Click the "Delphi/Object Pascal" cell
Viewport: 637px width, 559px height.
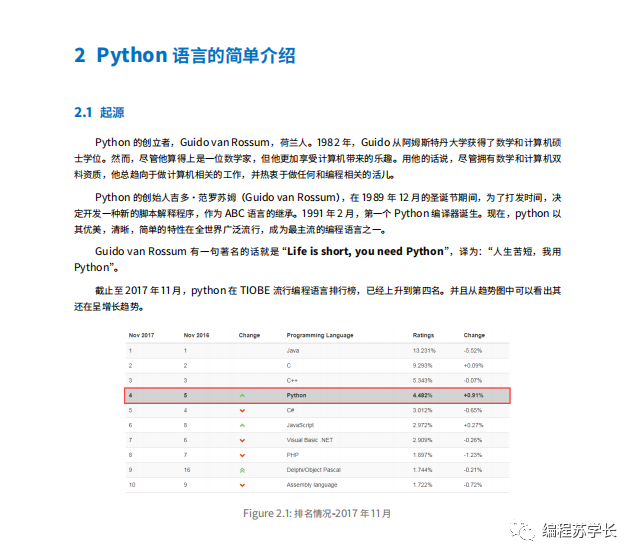point(313,470)
